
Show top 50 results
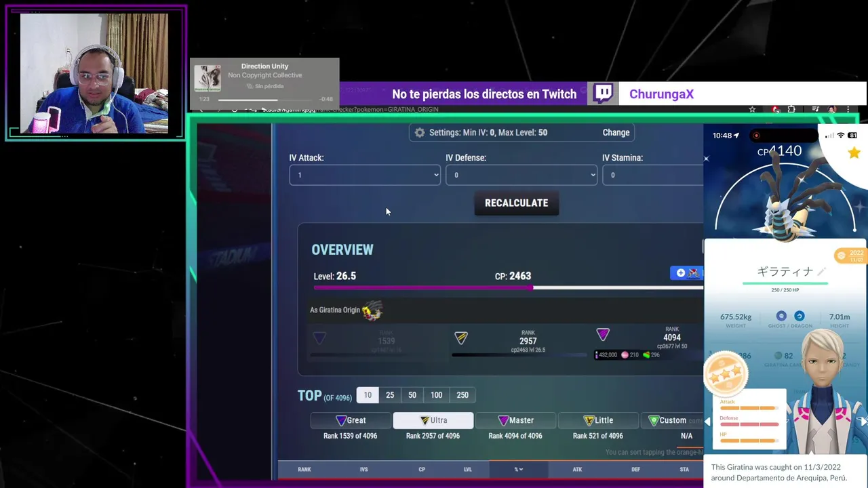coord(412,395)
